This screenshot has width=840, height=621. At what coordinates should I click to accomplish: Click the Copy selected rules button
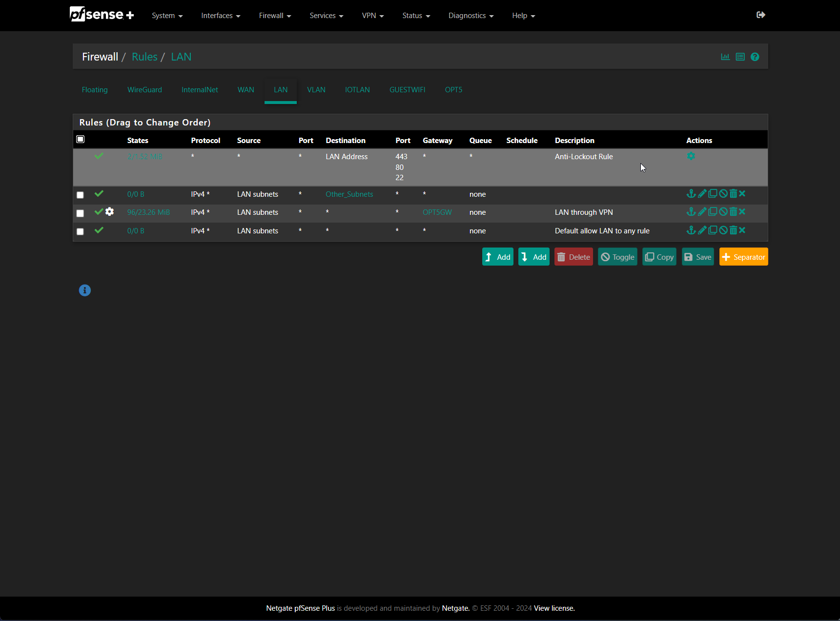coord(659,257)
